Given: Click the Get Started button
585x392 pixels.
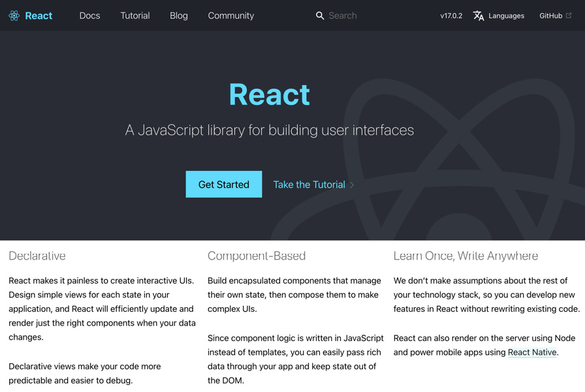Looking at the screenshot, I should [223, 184].
